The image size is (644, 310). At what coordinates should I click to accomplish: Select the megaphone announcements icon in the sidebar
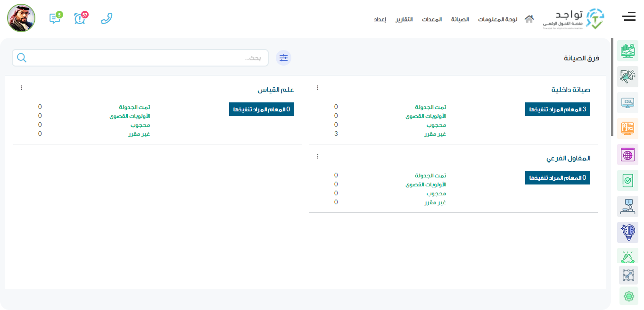coord(627,76)
